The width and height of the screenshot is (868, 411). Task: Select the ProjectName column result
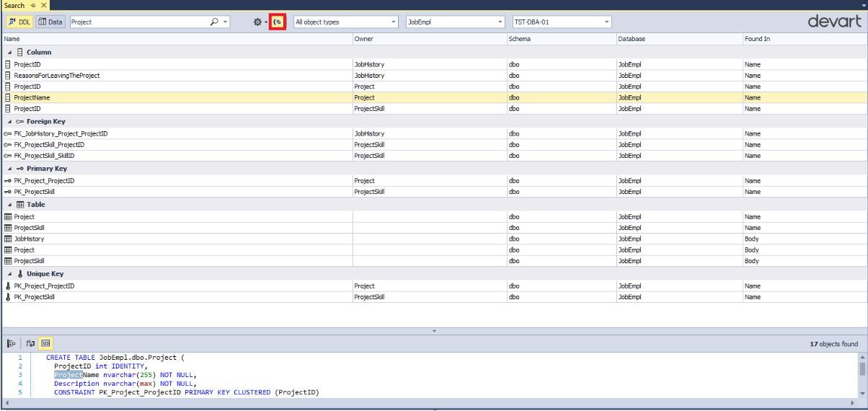point(434,97)
